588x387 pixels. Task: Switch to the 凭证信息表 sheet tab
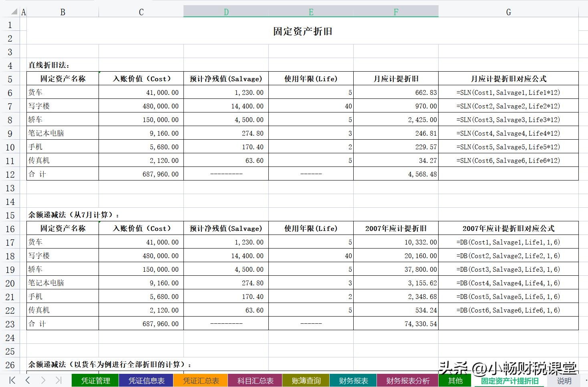coord(146,381)
